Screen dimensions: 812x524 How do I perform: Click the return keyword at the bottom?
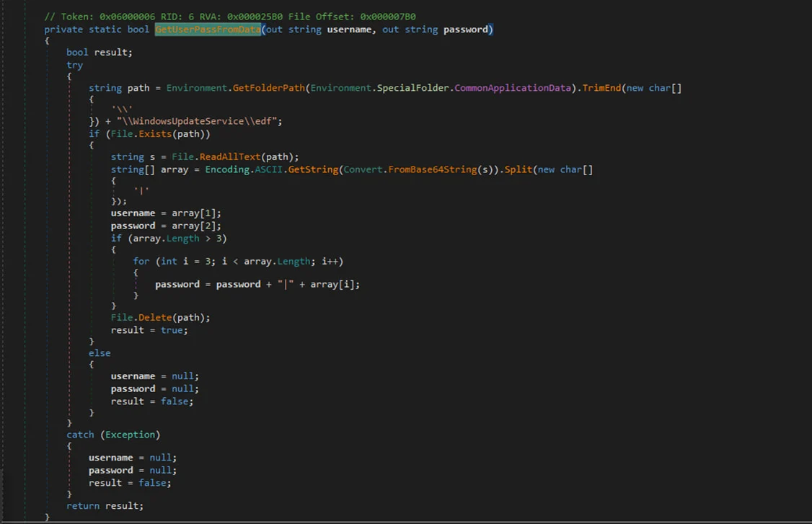click(83, 506)
